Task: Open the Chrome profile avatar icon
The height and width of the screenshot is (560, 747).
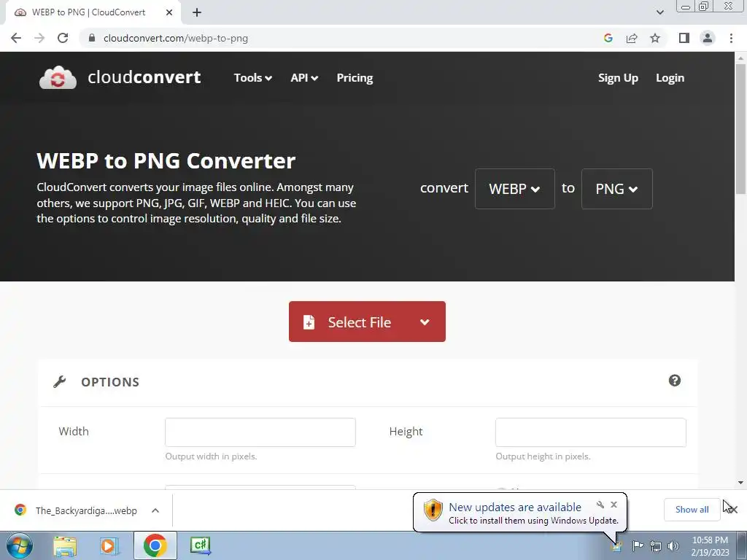Action: (x=708, y=38)
